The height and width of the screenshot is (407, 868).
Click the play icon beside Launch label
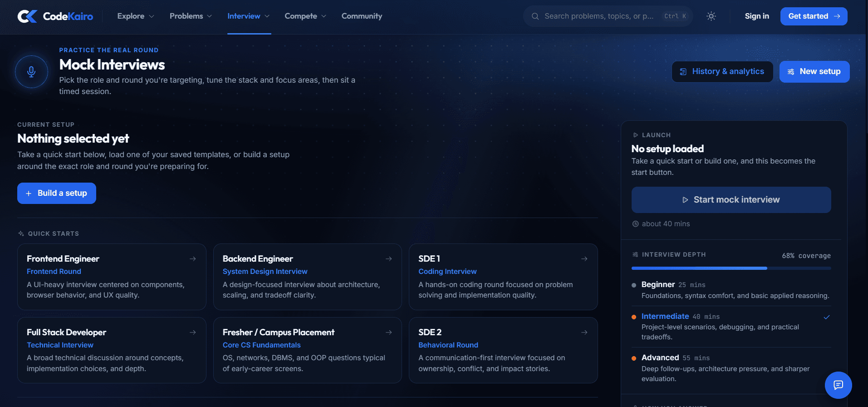click(635, 135)
